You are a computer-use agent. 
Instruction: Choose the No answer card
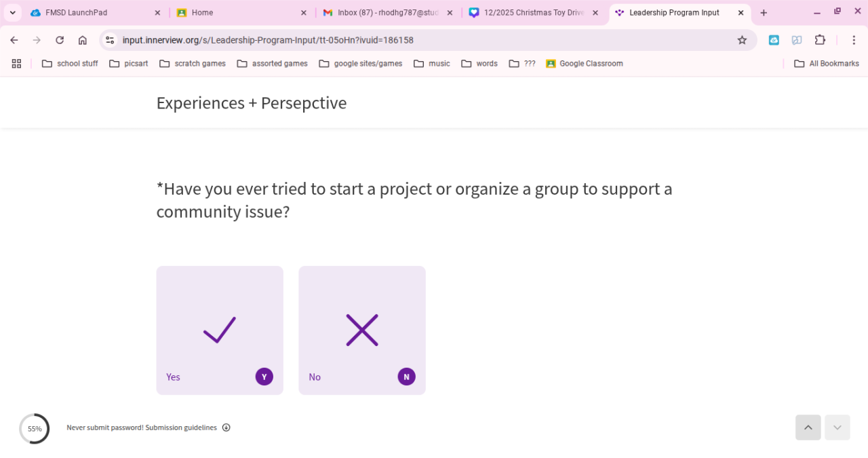[362, 330]
